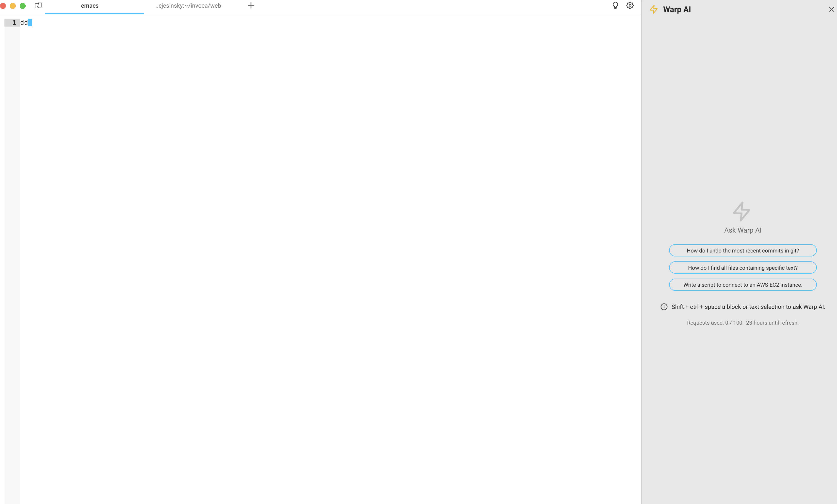The image size is (837, 504).
Task: Click the yellow Warp AI bolt icon
Action: (x=654, y=10)
